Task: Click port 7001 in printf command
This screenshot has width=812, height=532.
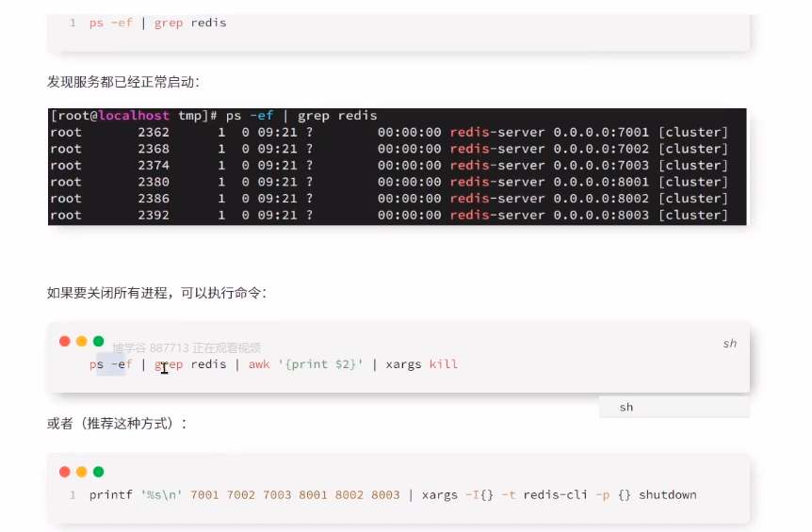Action: 204,494
